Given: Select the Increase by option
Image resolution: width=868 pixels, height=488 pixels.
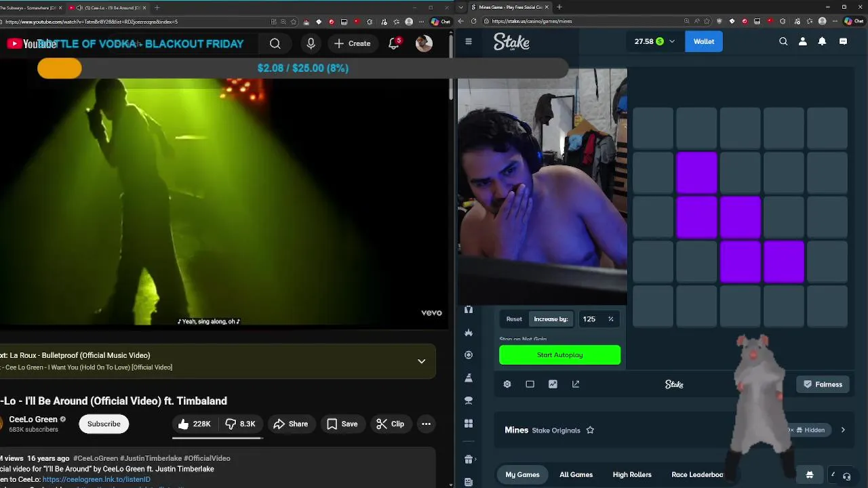Looking at the screenshot, I should [x=551, y=319].
